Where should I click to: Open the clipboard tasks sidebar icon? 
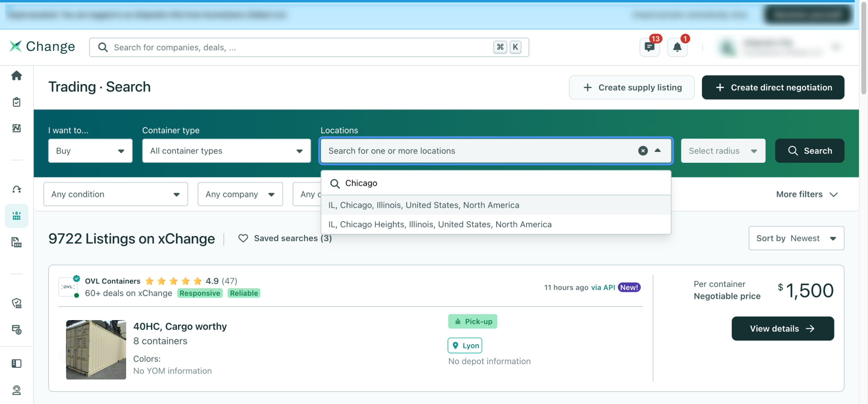click(x=17, y=102)
